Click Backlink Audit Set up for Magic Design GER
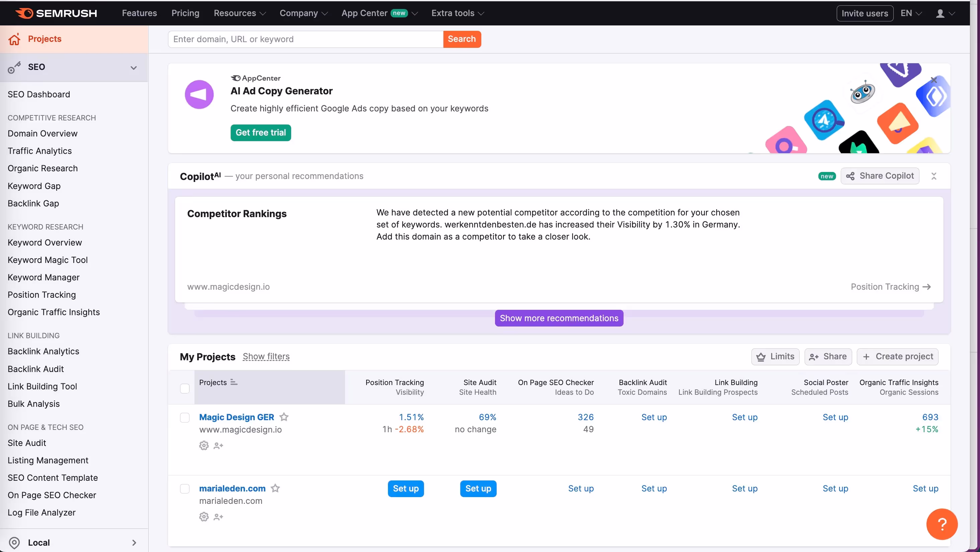980x552 pixels. pos(654,417)
